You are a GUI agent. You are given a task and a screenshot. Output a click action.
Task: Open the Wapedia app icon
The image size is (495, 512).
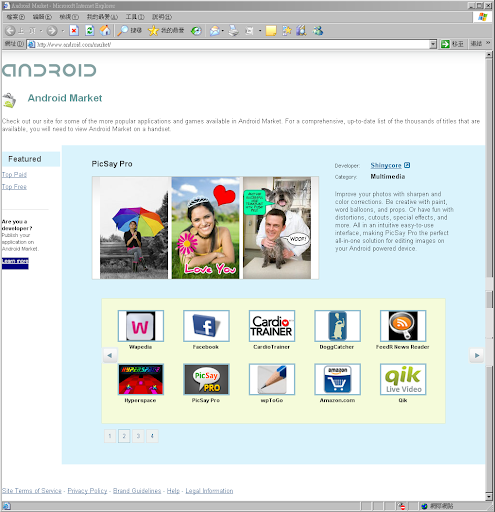click(141, 326)
